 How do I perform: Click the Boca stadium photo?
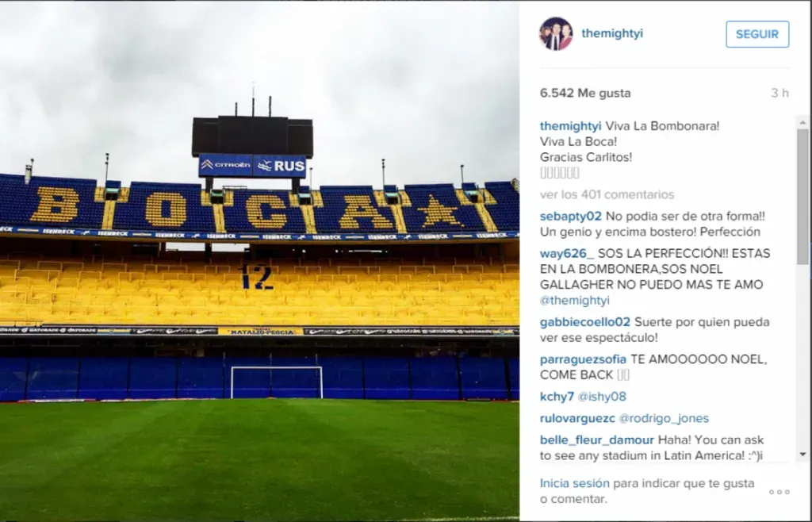click(x=259, y=261)
